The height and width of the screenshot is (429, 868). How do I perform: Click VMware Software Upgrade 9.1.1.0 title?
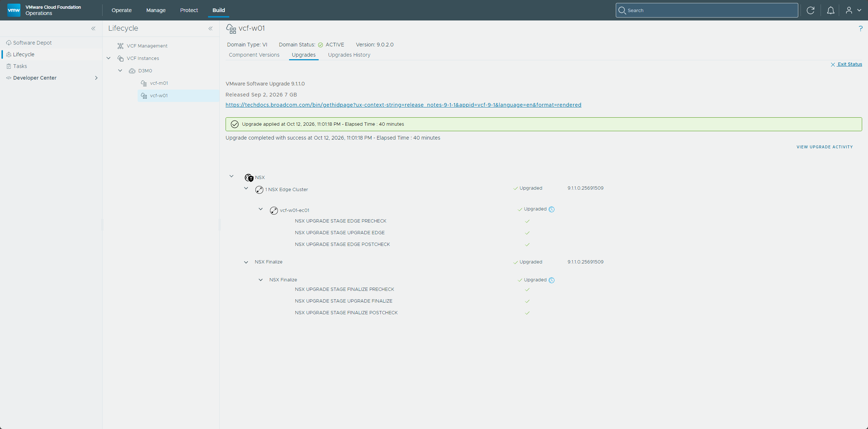pyautogui.click(x=265, y=84)
